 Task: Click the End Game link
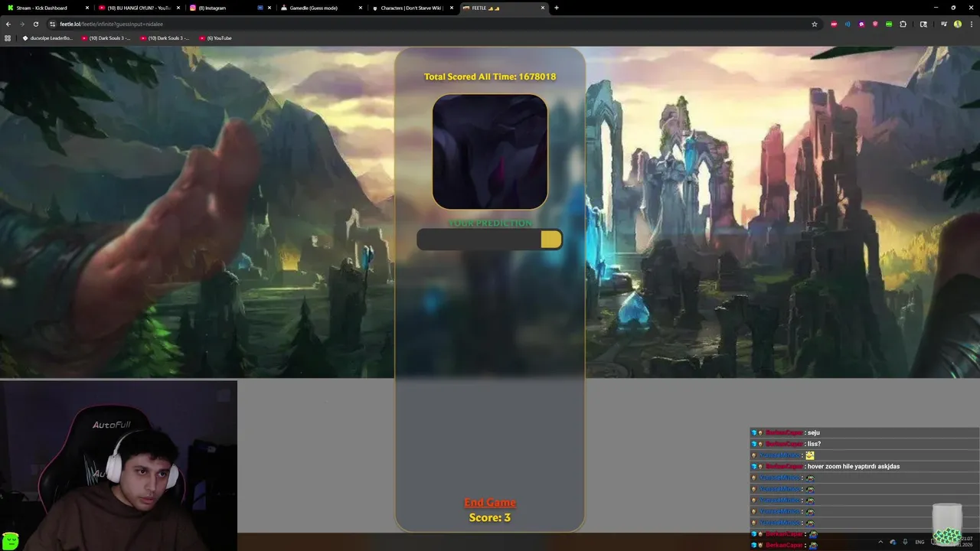click(x=490, y=502)
